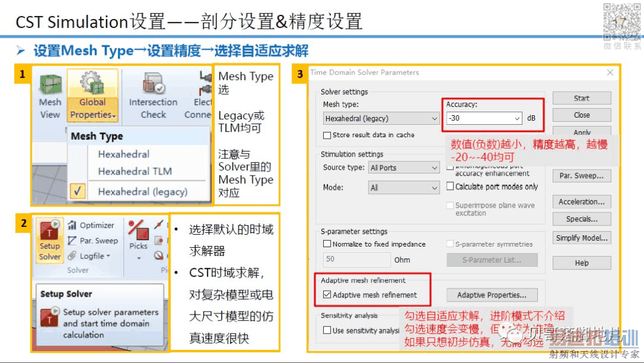Open Help for solver parameters

[581, 263]
